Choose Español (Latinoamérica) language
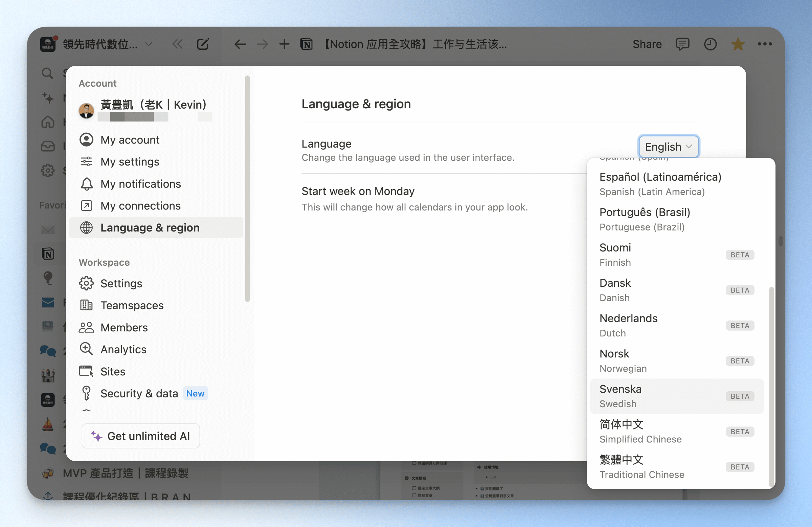The height and width of the screenshot is (527, 812). 677,184
